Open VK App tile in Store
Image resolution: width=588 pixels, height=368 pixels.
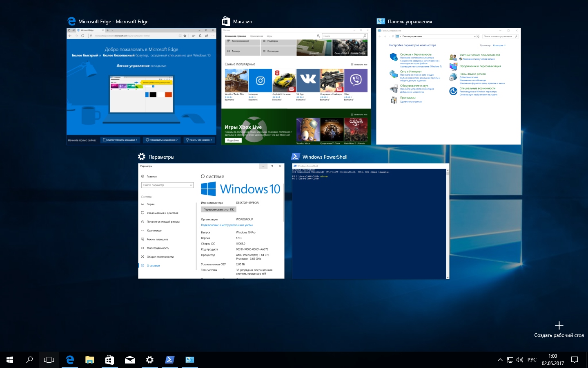(308, 84)
